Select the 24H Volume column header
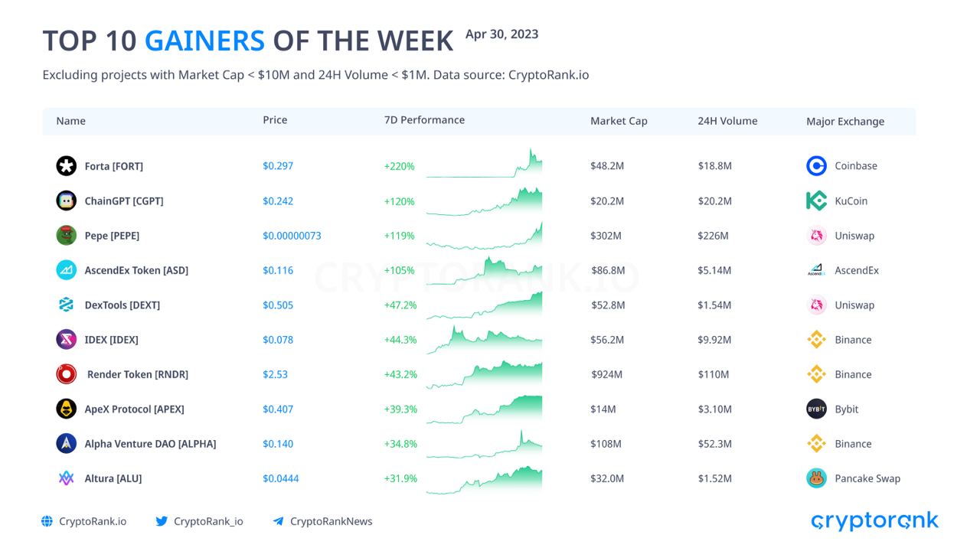The width and height of the screenshot is (980, 551). point(727,121)
